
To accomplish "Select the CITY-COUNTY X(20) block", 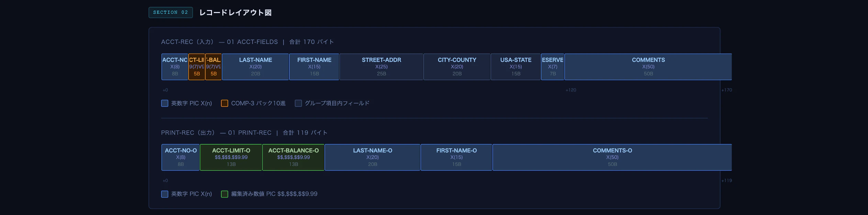I will pyautogui.click(x=457, y=67).
